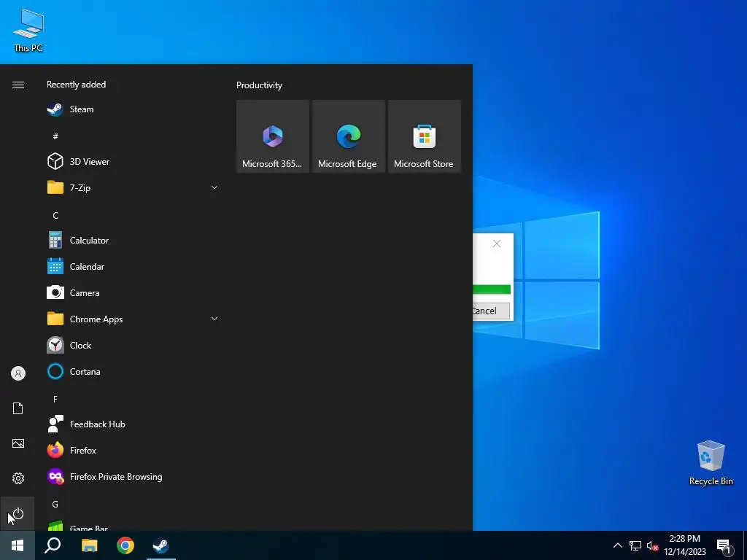Open Steam from Recently added list
This screenshot has width=747, height=560.
click(133, 109)
